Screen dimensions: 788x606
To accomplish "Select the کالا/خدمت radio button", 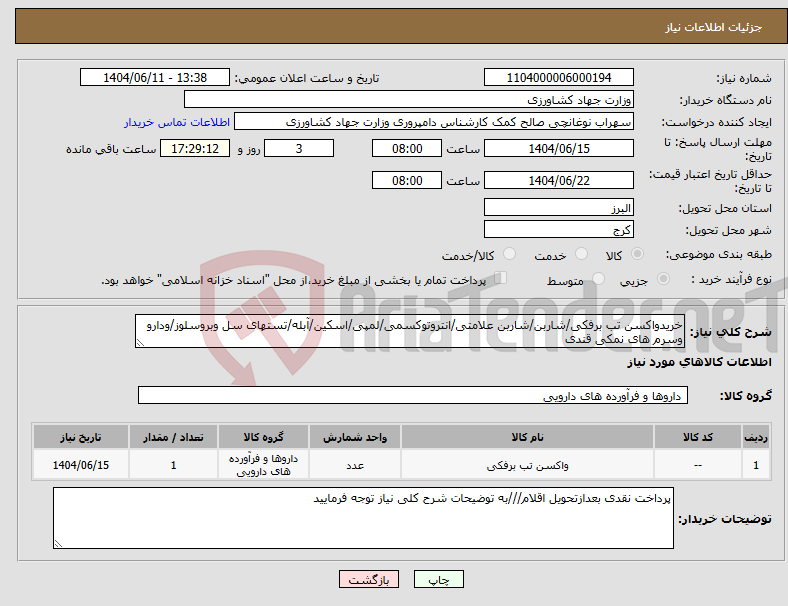I will (509, 254).
